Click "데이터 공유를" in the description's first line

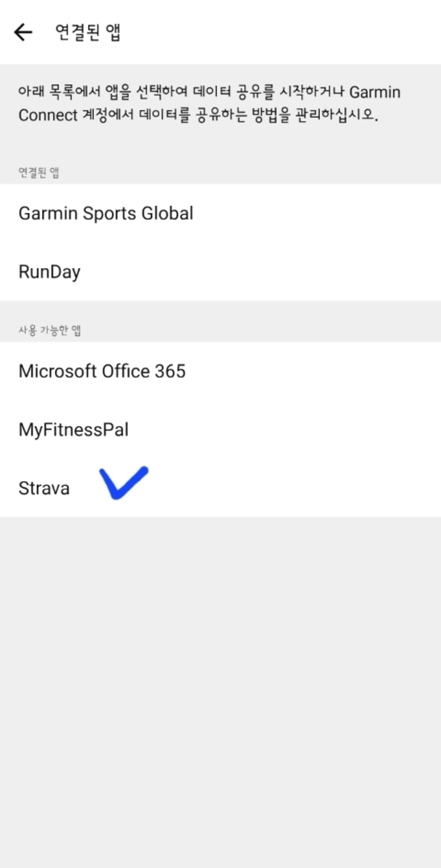pyautogui.click(x=234, y=92)
